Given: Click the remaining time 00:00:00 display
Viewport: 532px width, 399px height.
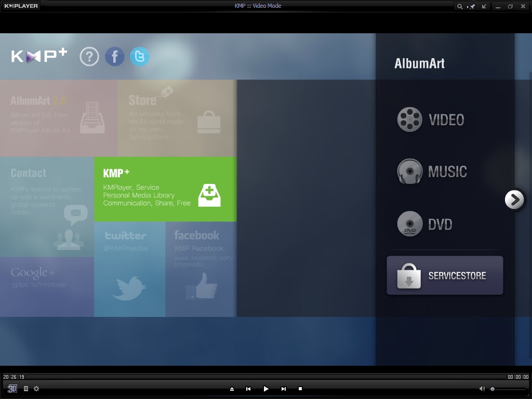Looking at the screenshot, I should pyautogui.click(x=518, y=377).
